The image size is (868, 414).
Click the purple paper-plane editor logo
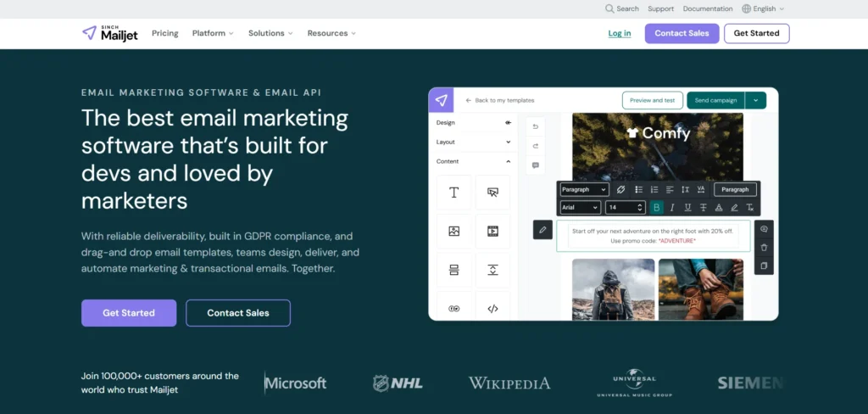click(441, 100)
